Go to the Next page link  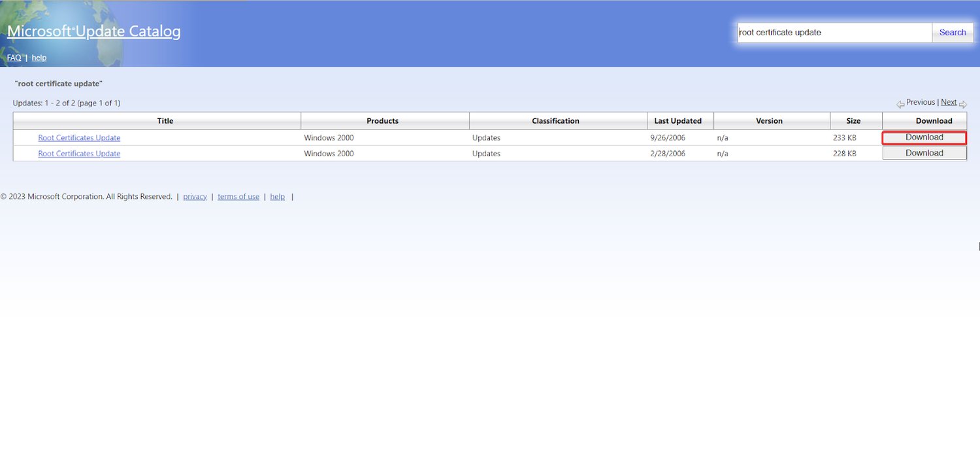point(949,102)
